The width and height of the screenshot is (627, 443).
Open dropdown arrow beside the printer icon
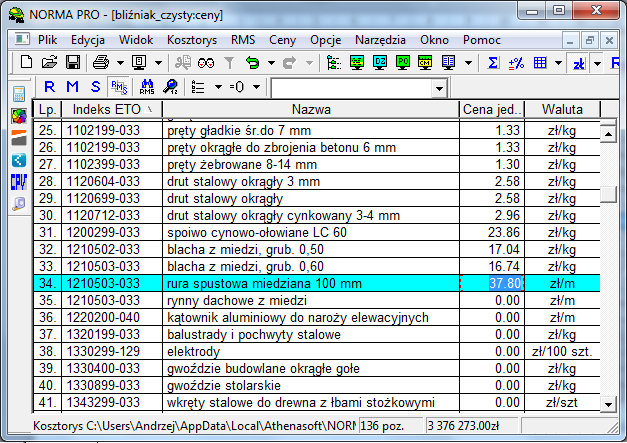(x=119, y=62)
